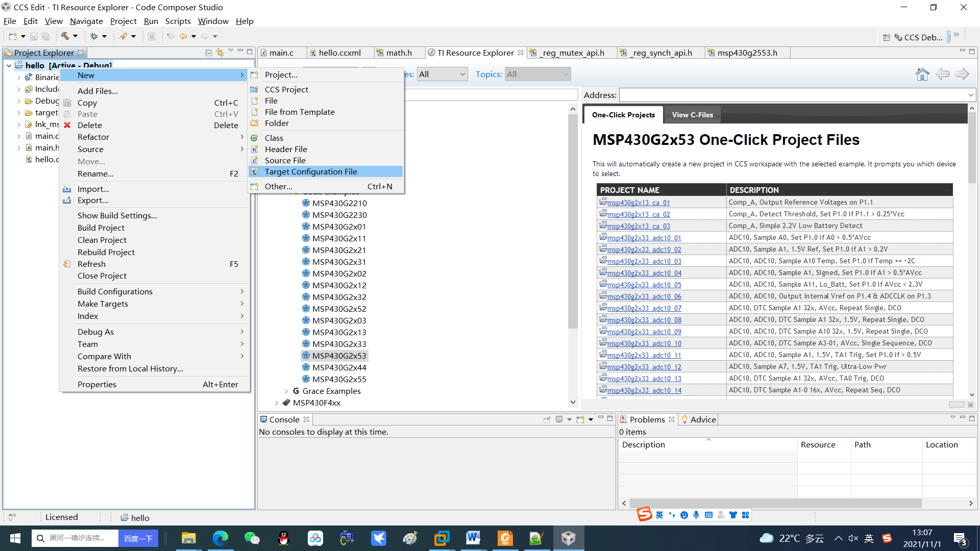Open the msp430g2x33_adc10_01 project link
This screenshot has width=980, height=551.
[644, 238]
